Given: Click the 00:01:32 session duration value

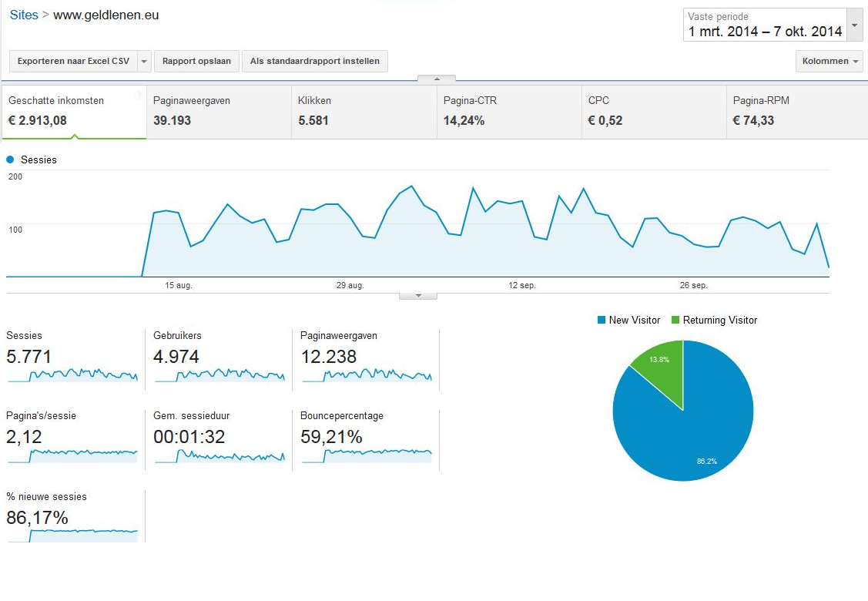Looking at the screenshot, I should pyautogui.click(x=189, y=437).
